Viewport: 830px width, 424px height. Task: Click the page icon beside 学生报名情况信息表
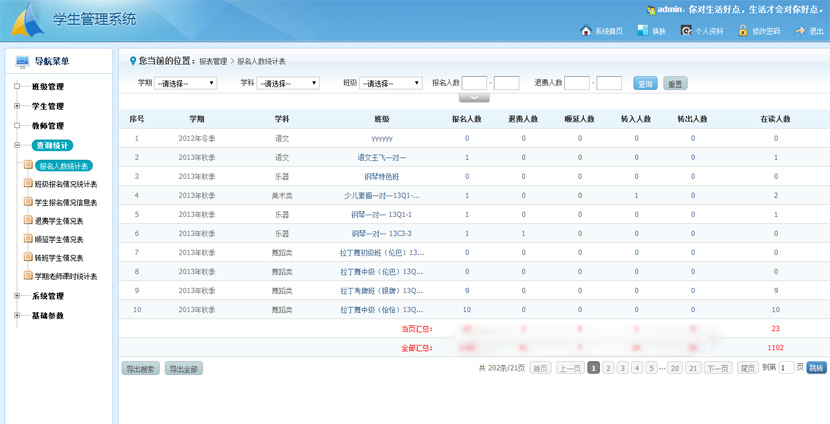pyautogui.click(x=28, y=202)
